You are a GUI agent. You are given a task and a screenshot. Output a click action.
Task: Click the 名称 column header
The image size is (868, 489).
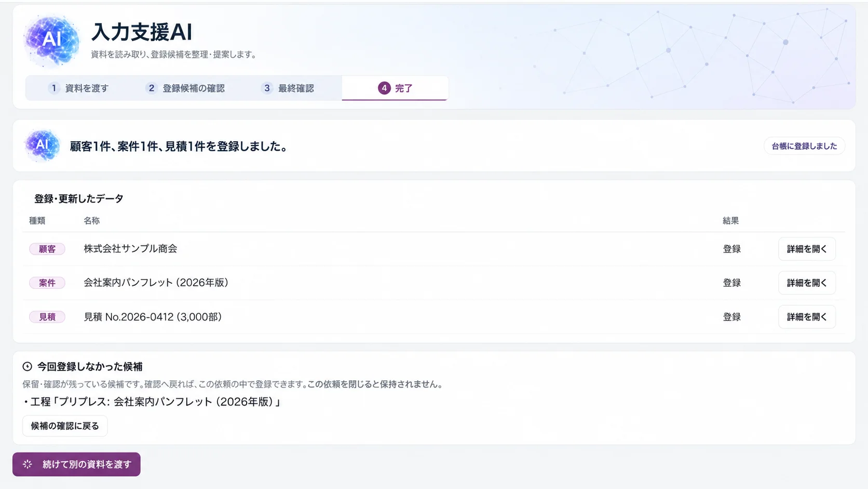click(91, 220)
